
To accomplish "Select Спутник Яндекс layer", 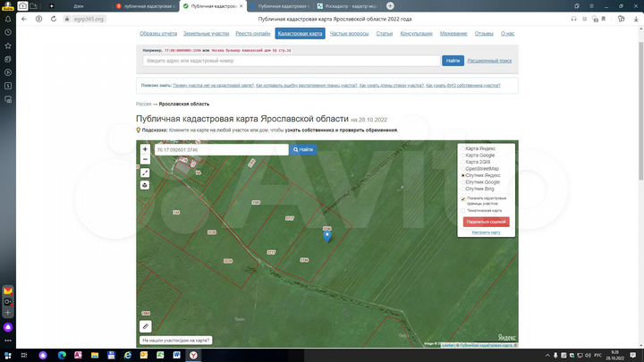I will (482, 175).
